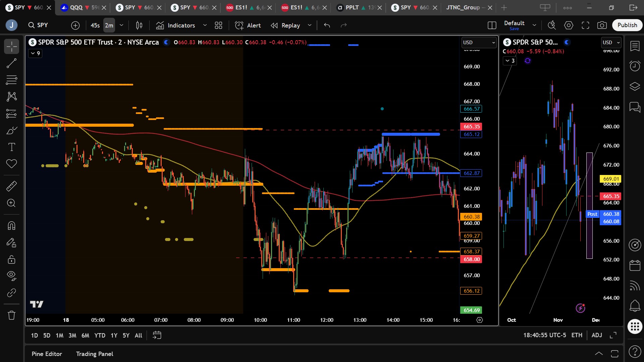Click the Publish button

627,25
